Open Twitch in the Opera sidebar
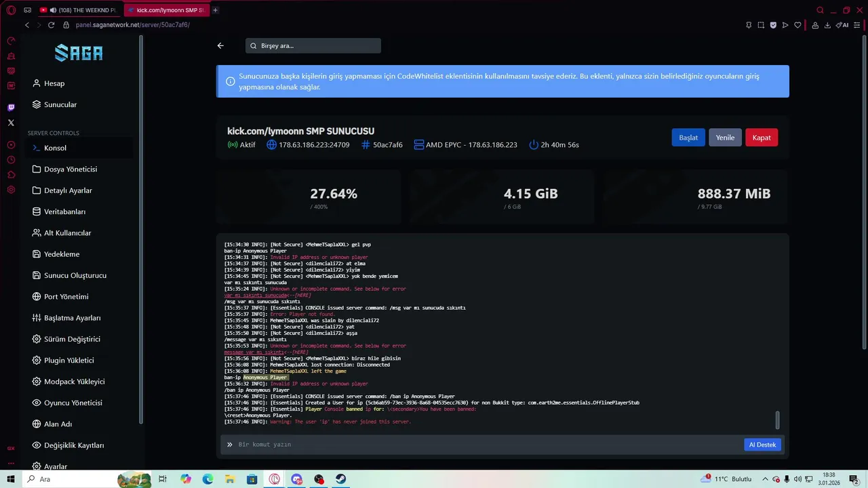Image resolution: width=868 pixels, height=488 pixels. 11,108
